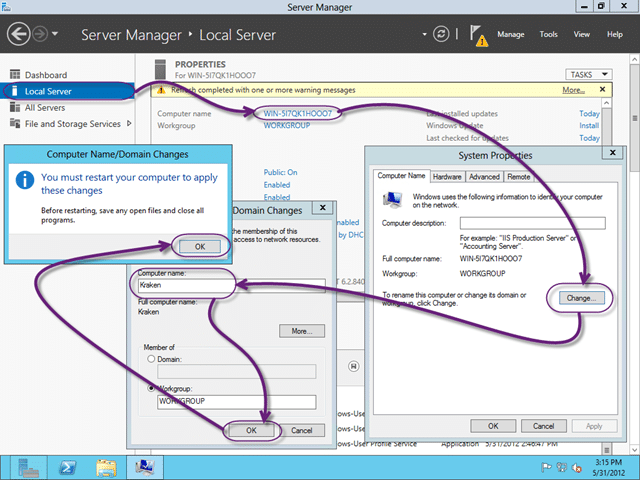Open the notifications flag with warning
640x480 pixels.
point(479,35)
